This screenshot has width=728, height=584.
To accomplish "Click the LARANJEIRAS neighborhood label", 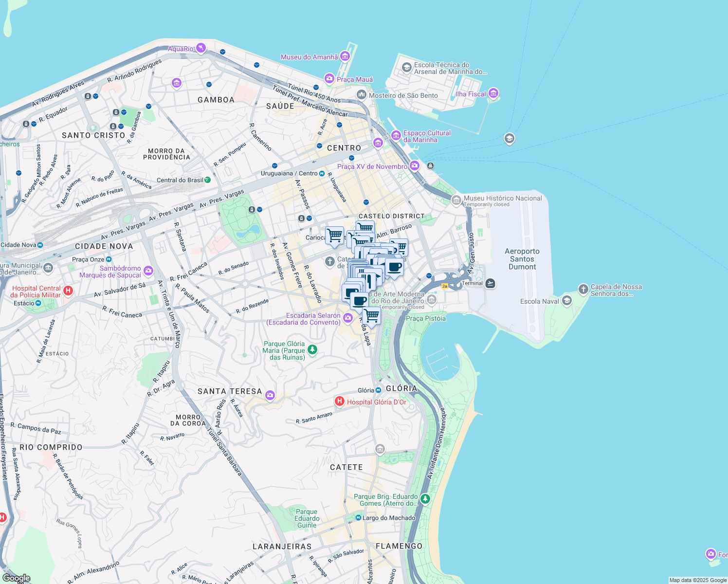I will (x=282, y=547).
